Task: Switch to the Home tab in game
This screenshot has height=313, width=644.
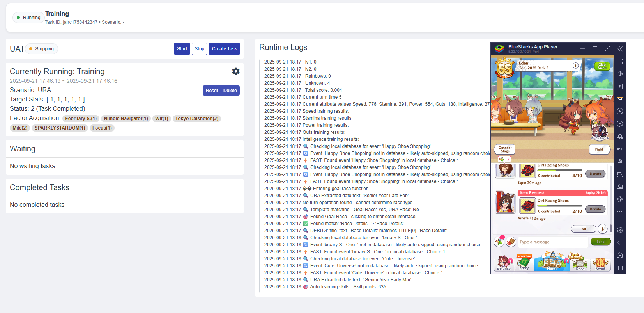Action: pyautogui.click(x=552, y=261)
